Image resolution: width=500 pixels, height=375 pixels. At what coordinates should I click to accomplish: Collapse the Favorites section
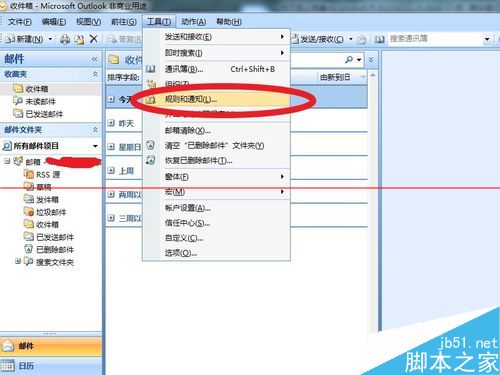pos(95,74)
